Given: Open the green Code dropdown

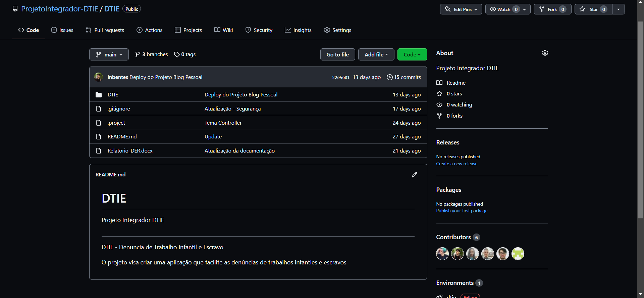Looking at the screenshot, I should 412,54.
